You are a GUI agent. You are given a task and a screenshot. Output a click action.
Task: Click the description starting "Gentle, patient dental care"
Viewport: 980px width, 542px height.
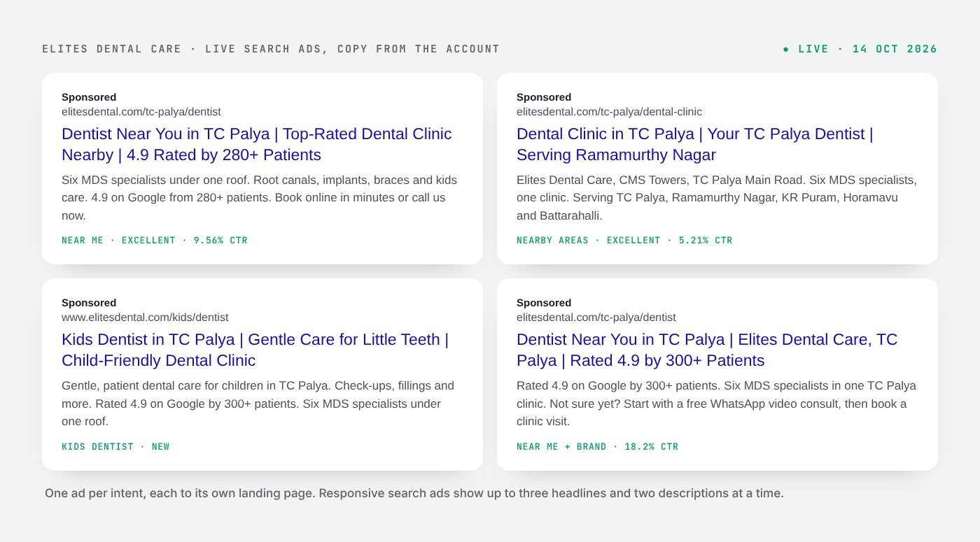(x=258, y=404)
